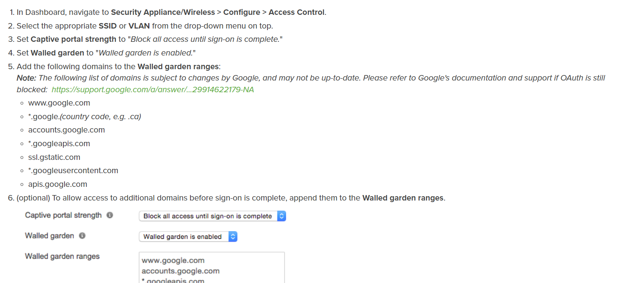The height and width of the screenshot is (283, 644).
Task: Click inside the Walled garden ranges text box
Action: coord(211,268)
